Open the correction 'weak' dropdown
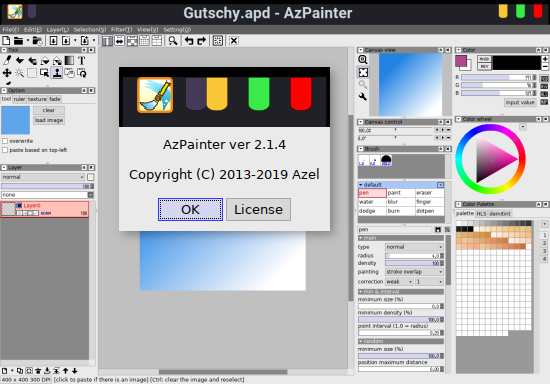 [x=400, y=282]
